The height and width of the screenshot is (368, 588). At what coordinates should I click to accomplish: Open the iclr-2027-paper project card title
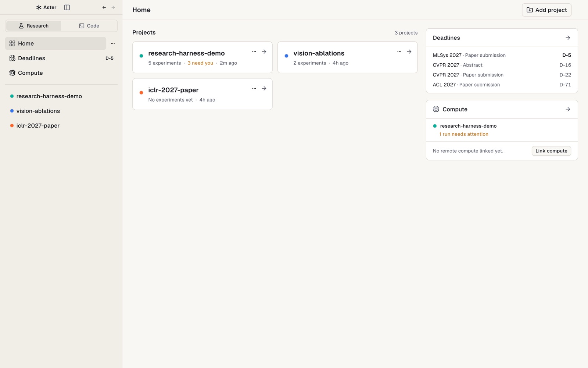click(173, 90)
